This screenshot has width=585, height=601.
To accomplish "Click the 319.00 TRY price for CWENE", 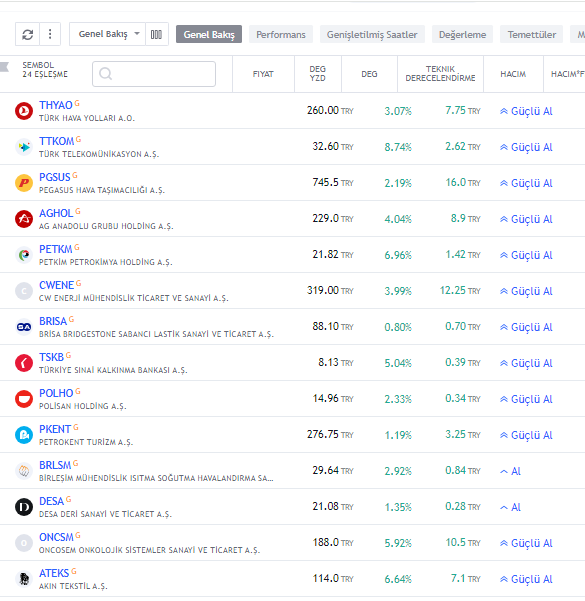I will point(330,291).
